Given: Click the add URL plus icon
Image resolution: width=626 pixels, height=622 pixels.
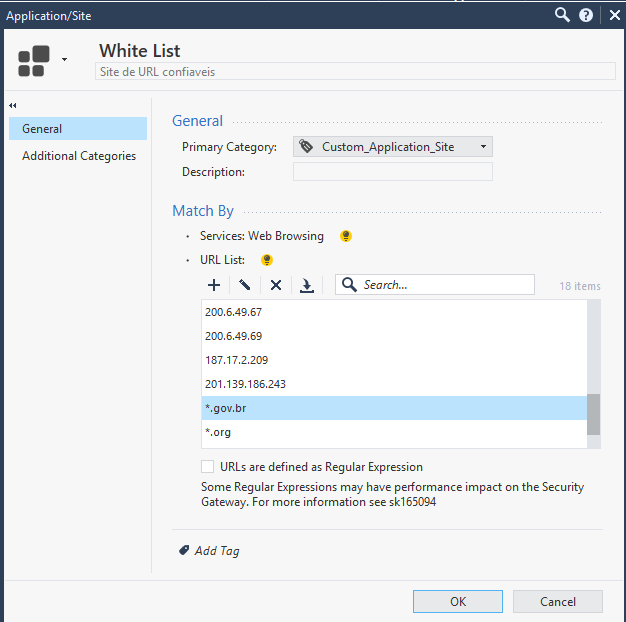Looking at the screenshot, I should (214, 285).
